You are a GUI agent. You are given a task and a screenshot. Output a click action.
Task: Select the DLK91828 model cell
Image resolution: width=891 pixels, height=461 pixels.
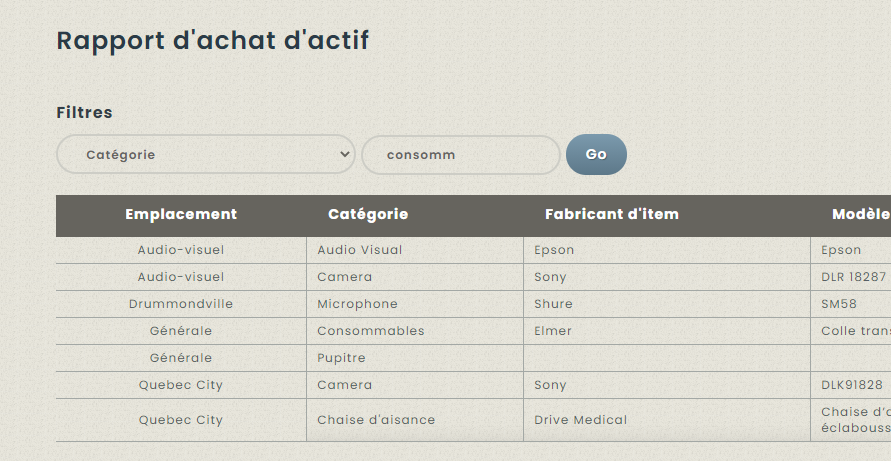coord(851,385)
